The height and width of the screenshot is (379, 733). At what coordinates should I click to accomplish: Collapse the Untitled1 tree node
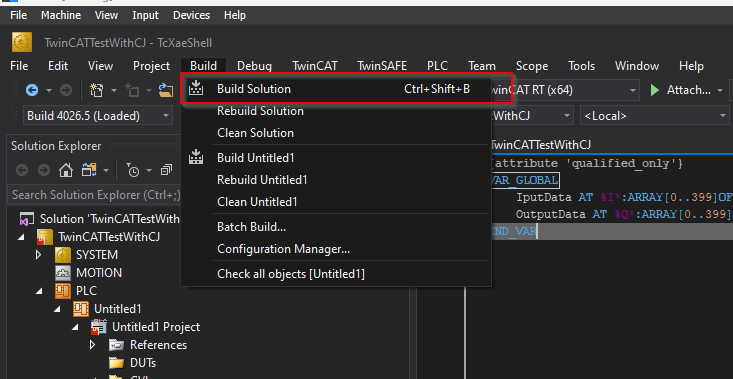57,309
